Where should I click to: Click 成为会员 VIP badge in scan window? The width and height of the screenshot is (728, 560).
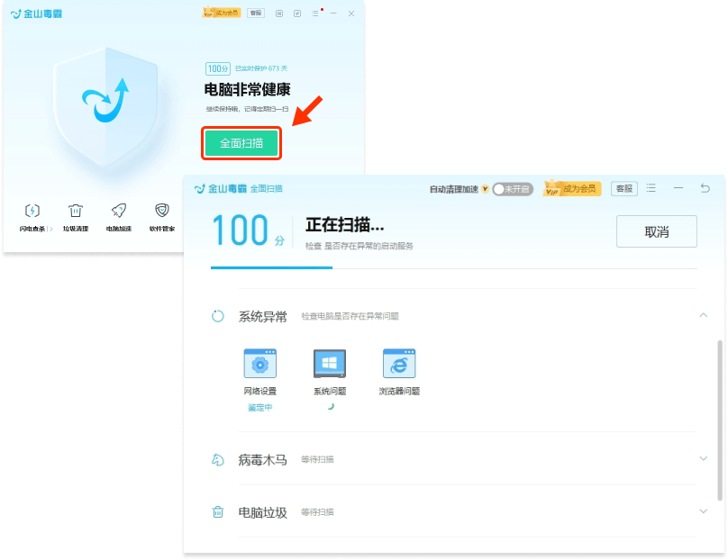tap(572, 188)
